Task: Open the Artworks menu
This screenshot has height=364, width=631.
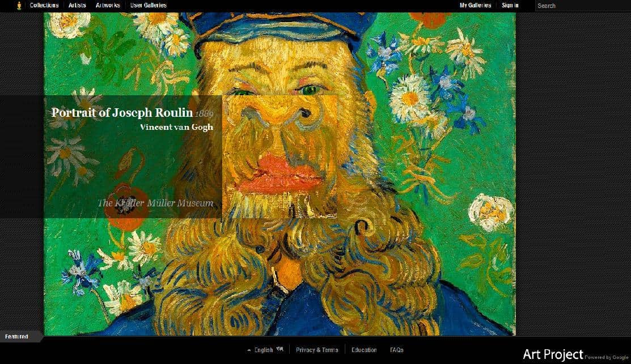Action: click(108, 5)
